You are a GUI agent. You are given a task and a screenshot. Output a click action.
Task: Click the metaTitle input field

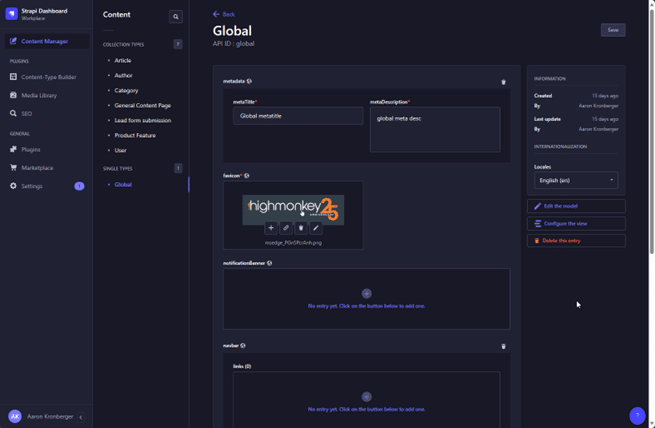point(298,116)
